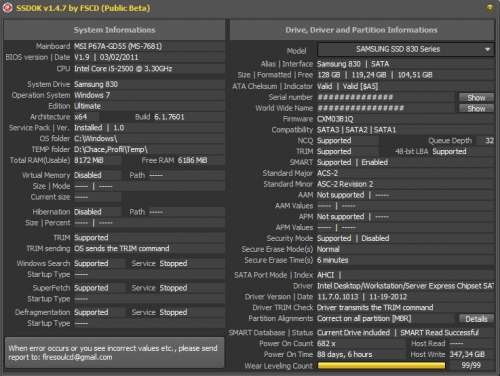Click Total RAM value 8172 MB
The width and height of the screenshot is (500, 376).
[89, 160]
